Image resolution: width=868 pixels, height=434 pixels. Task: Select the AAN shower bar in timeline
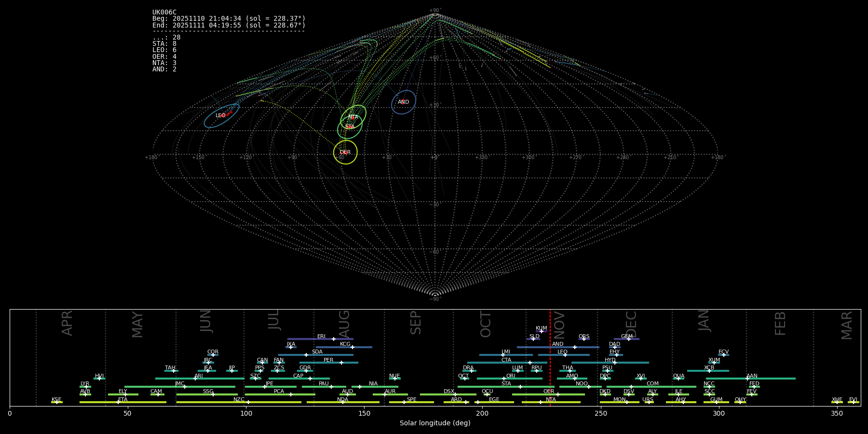point(750,379)
